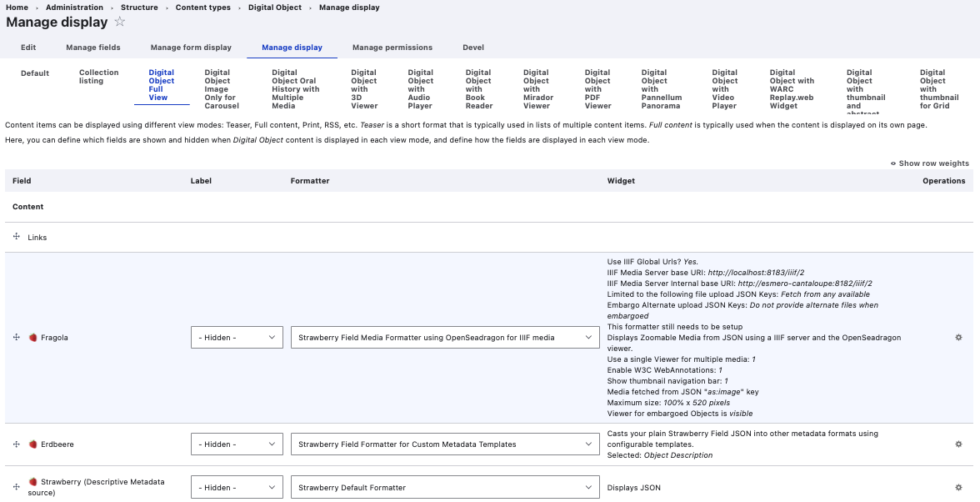Open the Fragola label dropdown
Image resolution: width=980 pixels, height=502 pixels.
[x=237, y=338]
